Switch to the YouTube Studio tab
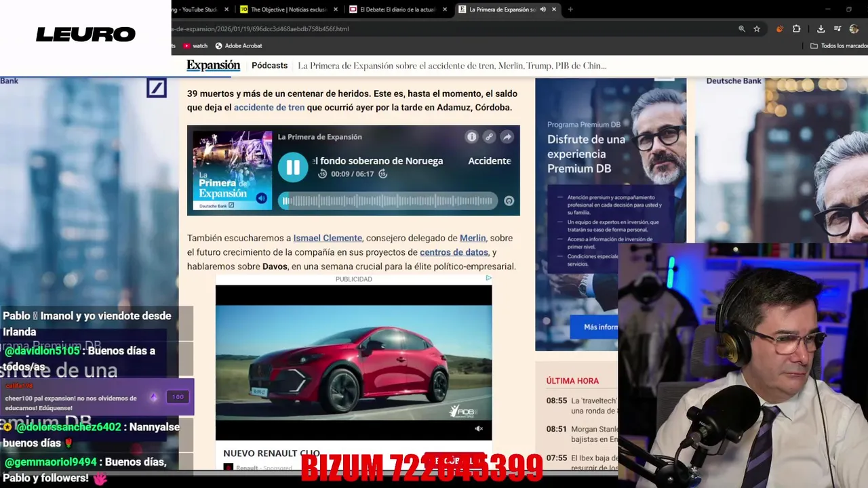This screenshot has width=868, height=488. tap(194, 9)
